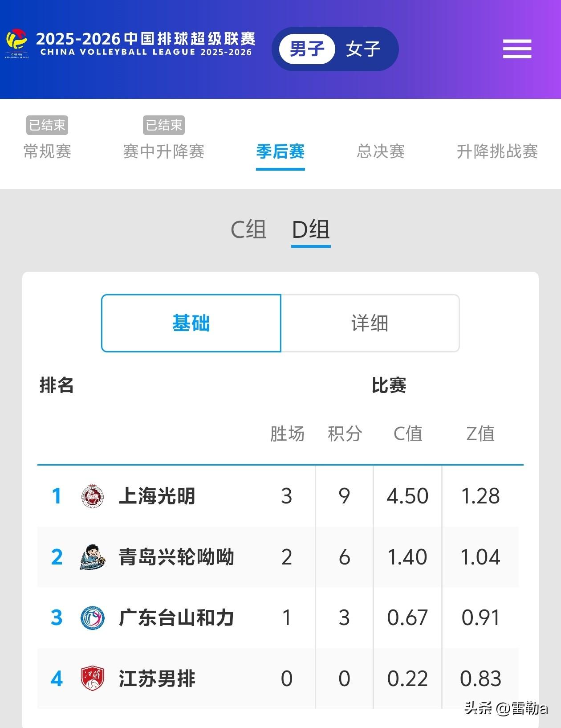
Task: Click the 积分 column header
Action: (345, 434)
